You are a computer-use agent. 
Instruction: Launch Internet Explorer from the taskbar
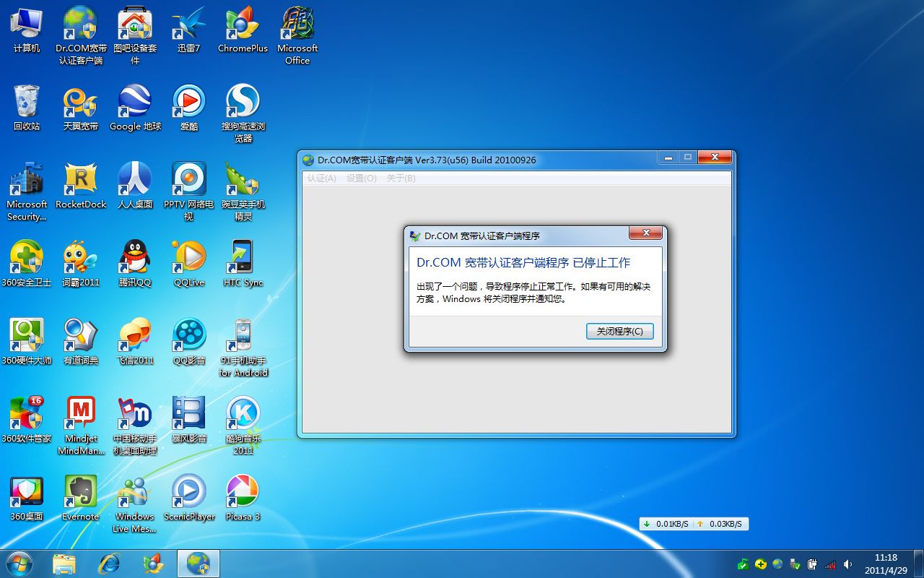(x=109, y=564)
